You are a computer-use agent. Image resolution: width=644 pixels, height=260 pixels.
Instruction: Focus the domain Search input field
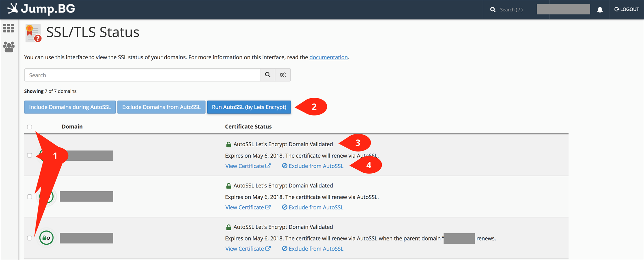click(142, 75)
